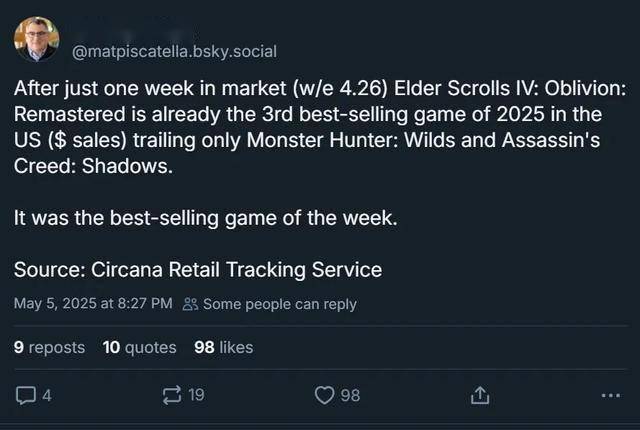Click the Circana Retail Tracking Service source line
Image resolution: width=640 pixels, height=430 pixels.
[x=198, y=269]
